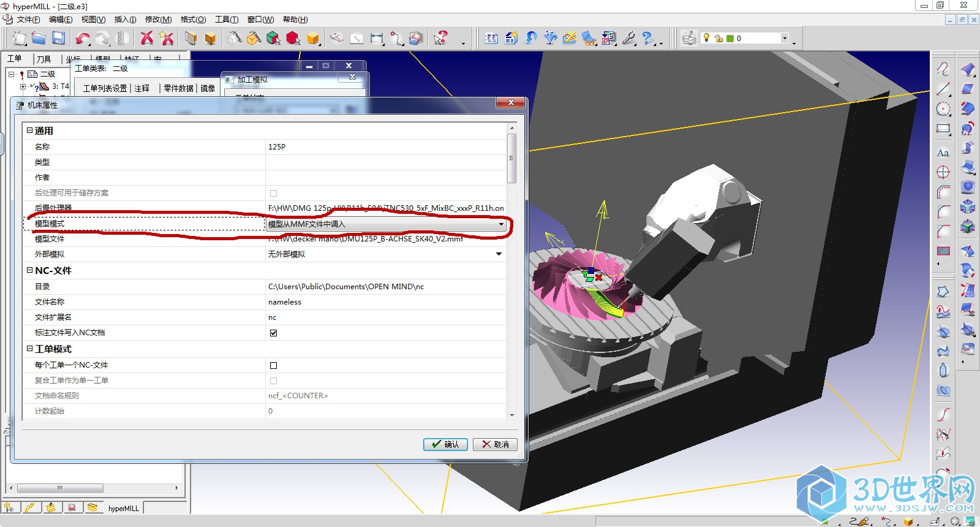Image resolution: width=980 pixels, height=527 pixels.
Task: Click the green box with arrows icon
Action: pyautogui.click(x=968, y=227)
